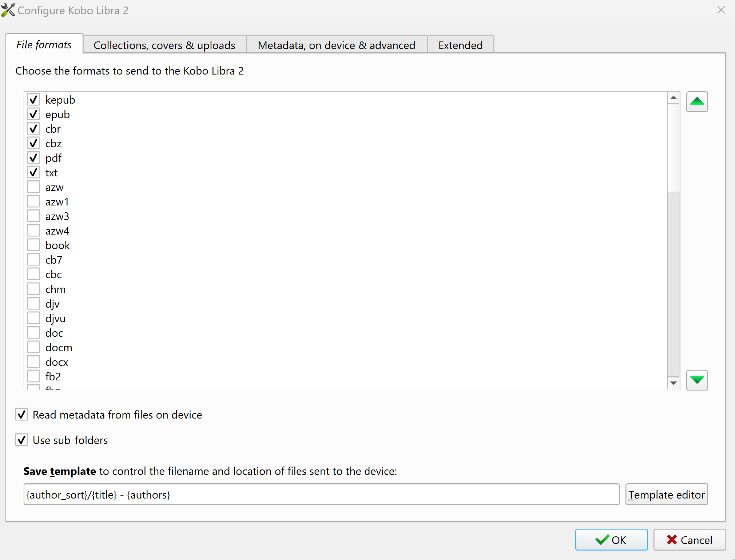Uncheck the kepub format checkbox
Screen dimensions: 735x560
point(33,100)
